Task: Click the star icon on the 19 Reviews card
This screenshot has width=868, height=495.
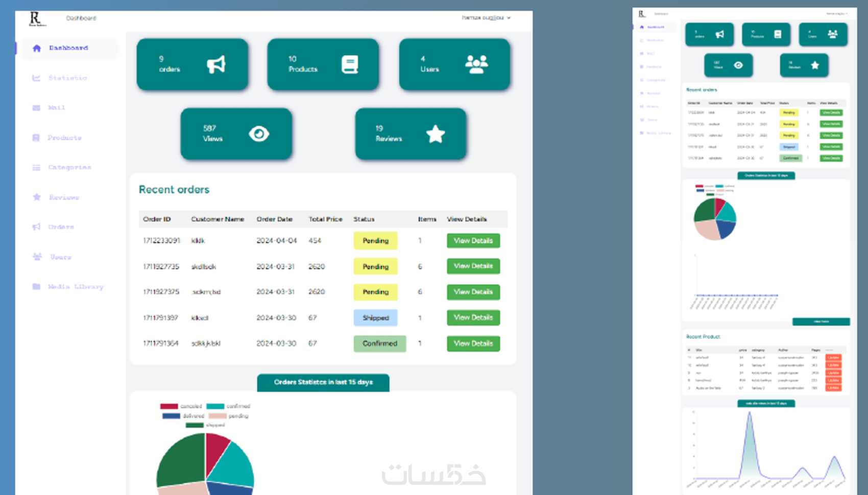Action: pyautogui.click(x=436, y=134)
